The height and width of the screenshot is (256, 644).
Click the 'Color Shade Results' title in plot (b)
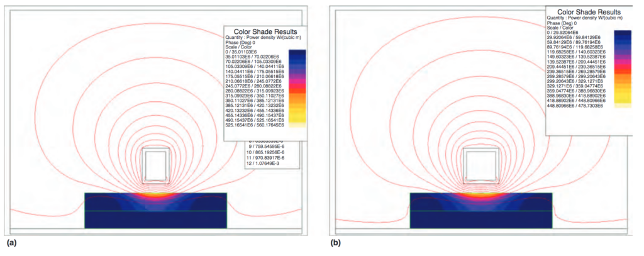click(590, 11)
